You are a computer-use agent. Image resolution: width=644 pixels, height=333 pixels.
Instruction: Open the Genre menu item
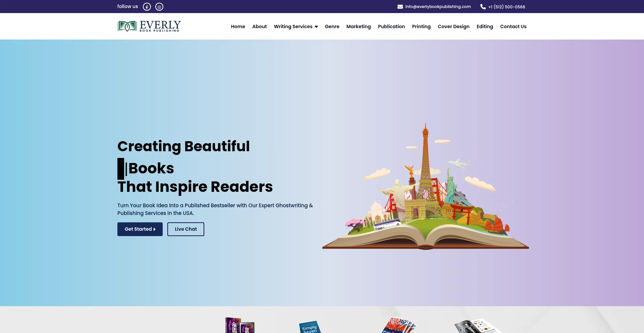coord(332,26)
